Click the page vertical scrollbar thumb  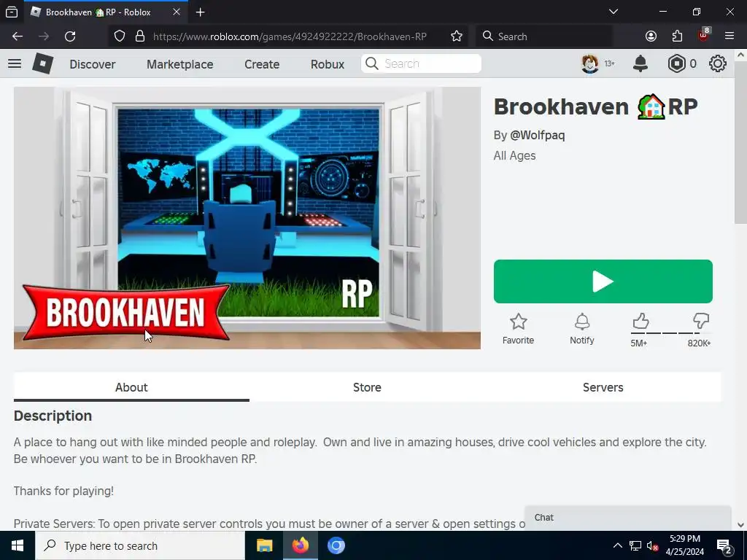[x=740, y=143]
